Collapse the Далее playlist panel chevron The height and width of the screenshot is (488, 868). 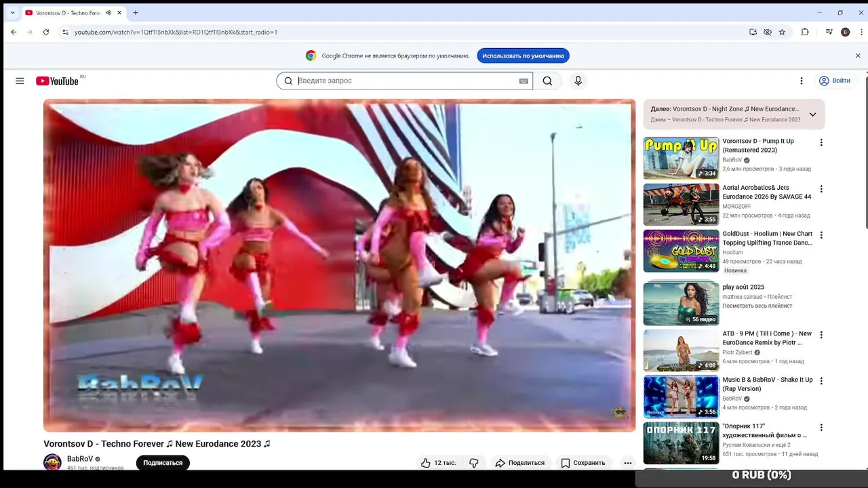pyautogui.click(x=812, y=114)
